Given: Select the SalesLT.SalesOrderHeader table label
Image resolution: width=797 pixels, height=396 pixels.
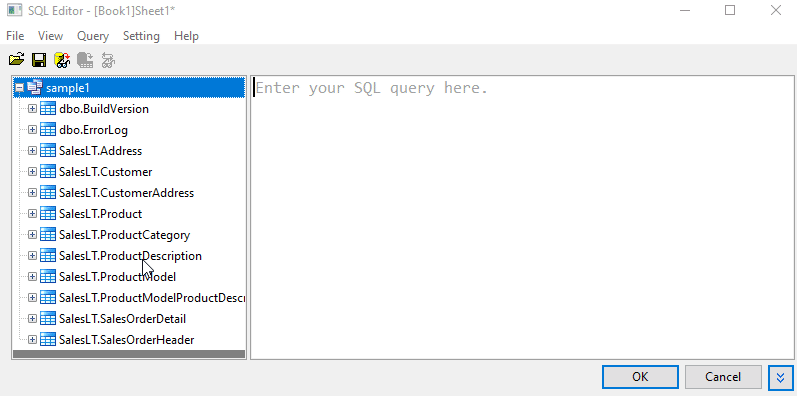Looking at the screenshot, I should 127,340.
